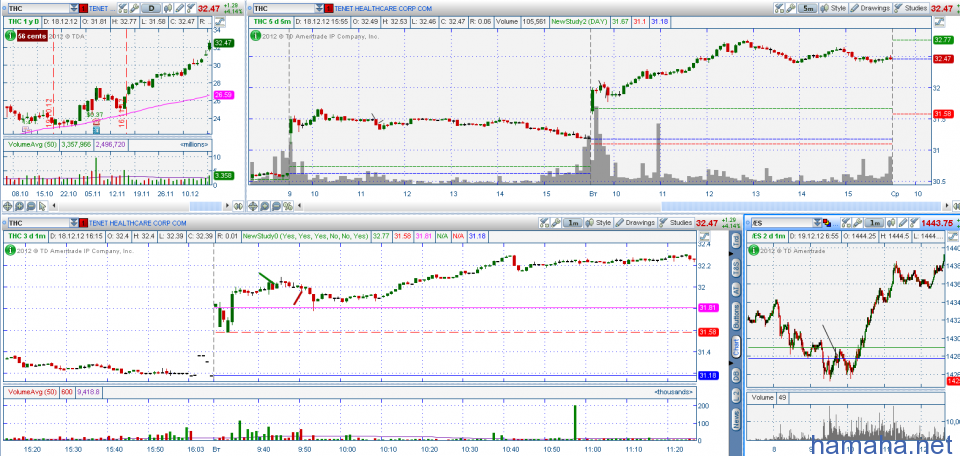Click the THC symbol input field in the daily chart
This screenshot has height=456, width=960.
point(38,9)
